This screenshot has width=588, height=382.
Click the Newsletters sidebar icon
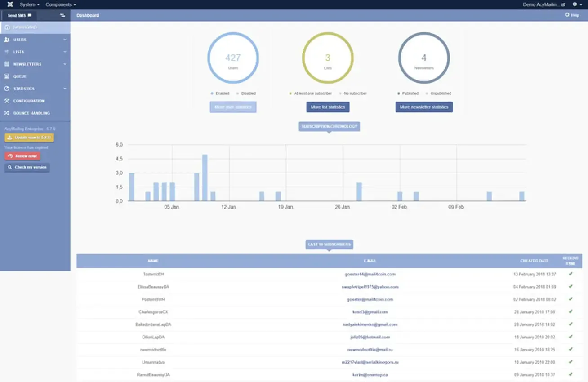tap(7, 64)
